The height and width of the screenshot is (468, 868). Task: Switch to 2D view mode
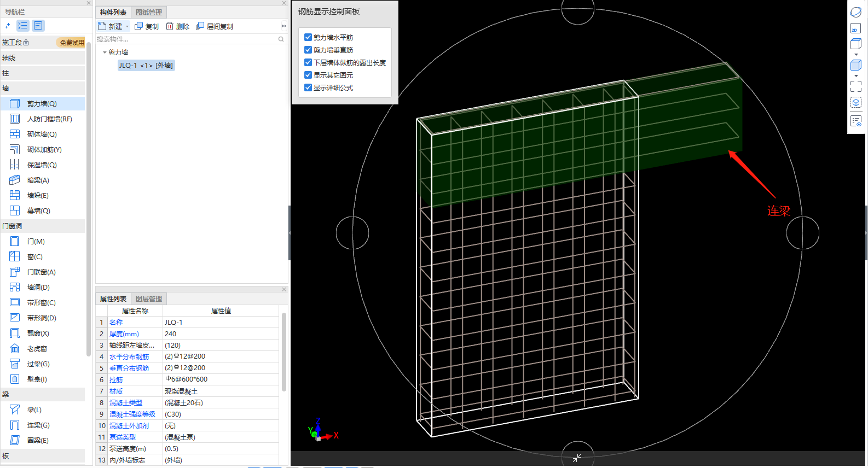[856, 28]
